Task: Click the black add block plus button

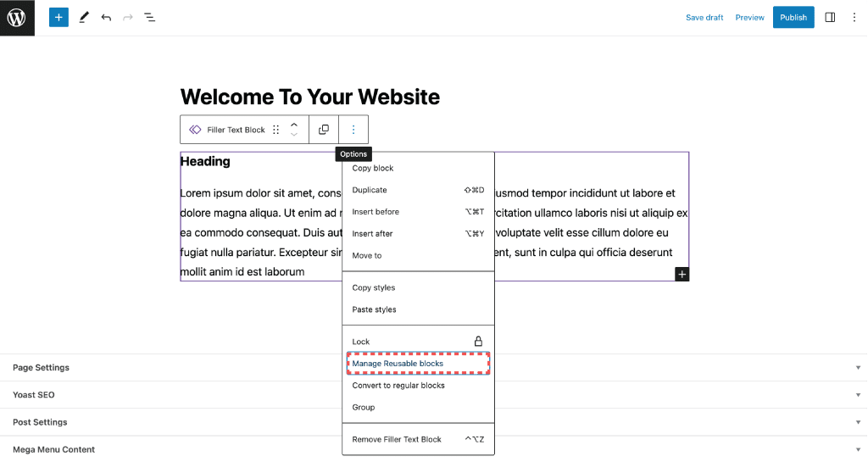Action: pos(682,275)
